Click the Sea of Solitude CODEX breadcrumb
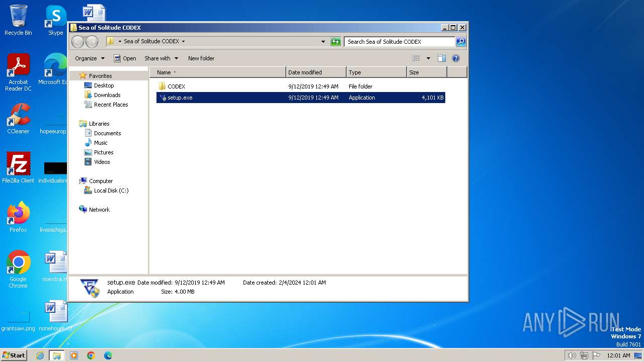The image size is (644, 362). [x=151, y=42]
